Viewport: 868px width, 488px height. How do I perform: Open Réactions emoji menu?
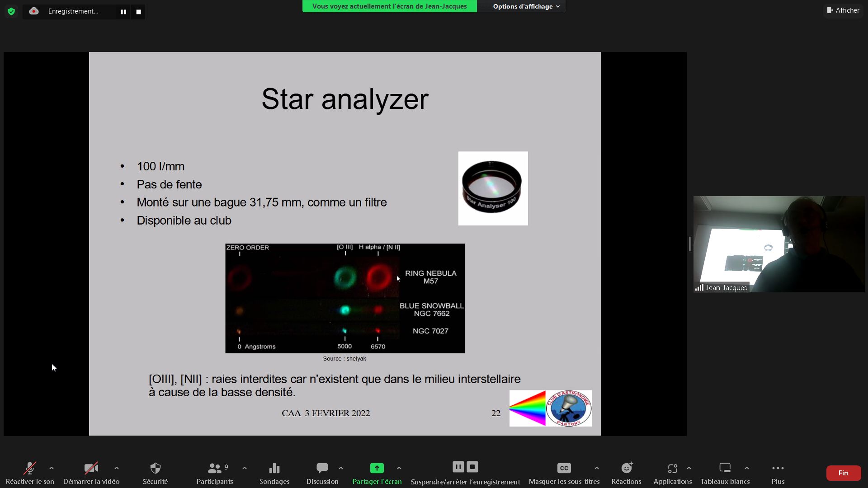(x=627, y=473)
